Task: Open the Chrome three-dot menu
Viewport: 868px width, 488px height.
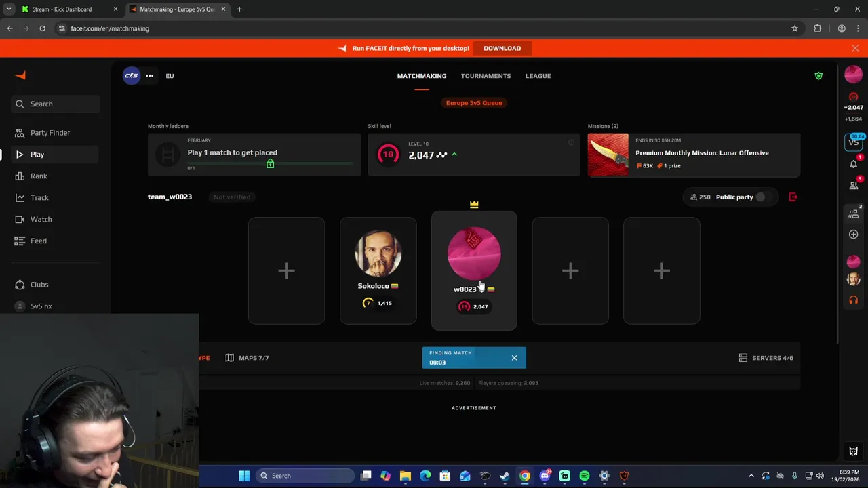Action: tap(859, 28)
